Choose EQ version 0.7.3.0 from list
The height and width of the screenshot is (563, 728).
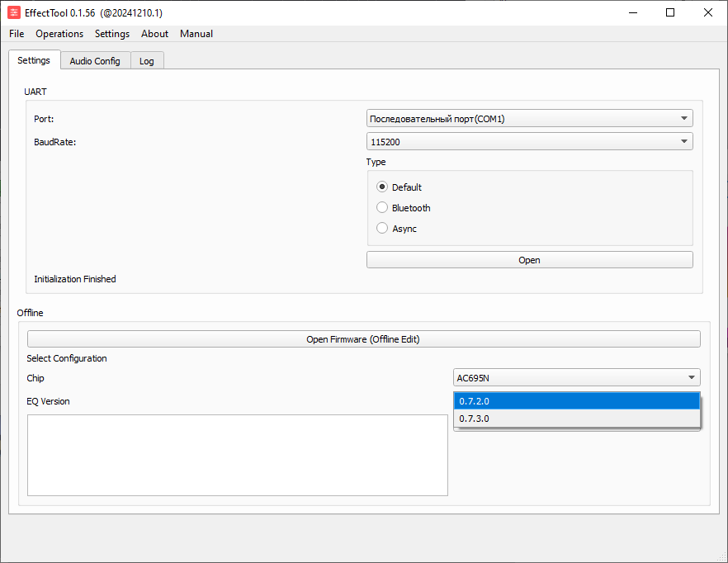click(576, 419)
